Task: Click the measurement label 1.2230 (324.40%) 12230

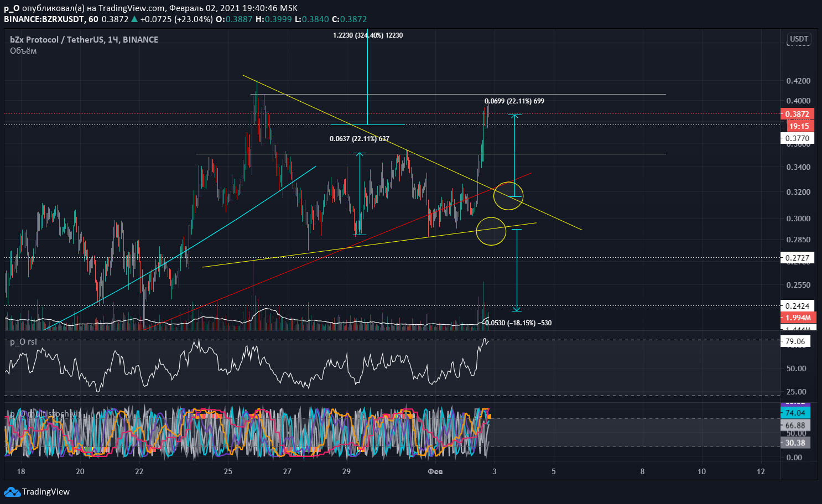Action: 368,35
